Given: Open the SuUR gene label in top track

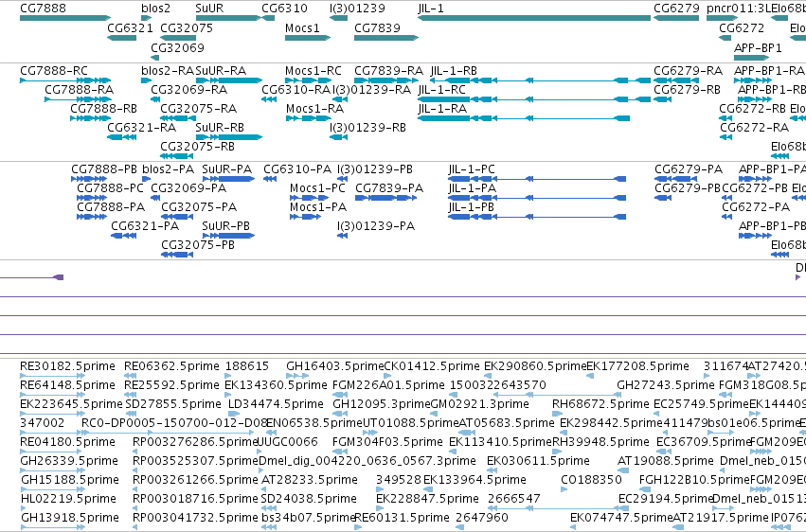Looking at the screenshot, I should tap(209, 9).
